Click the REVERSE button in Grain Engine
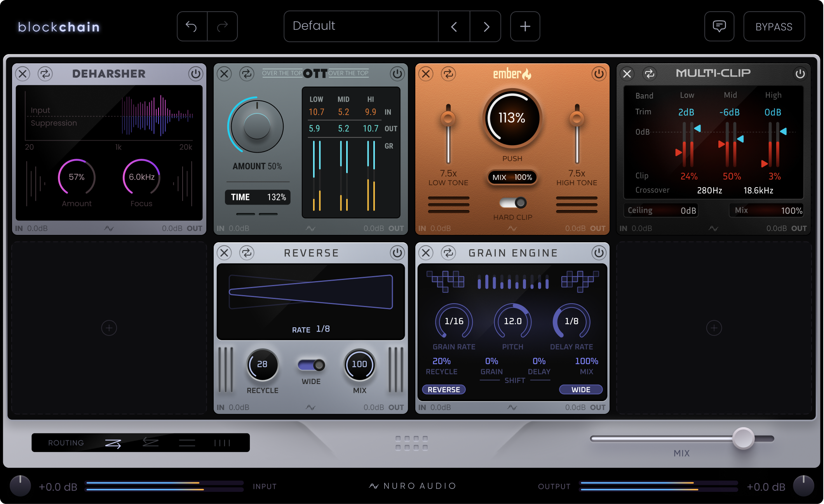 click(444, 389)
